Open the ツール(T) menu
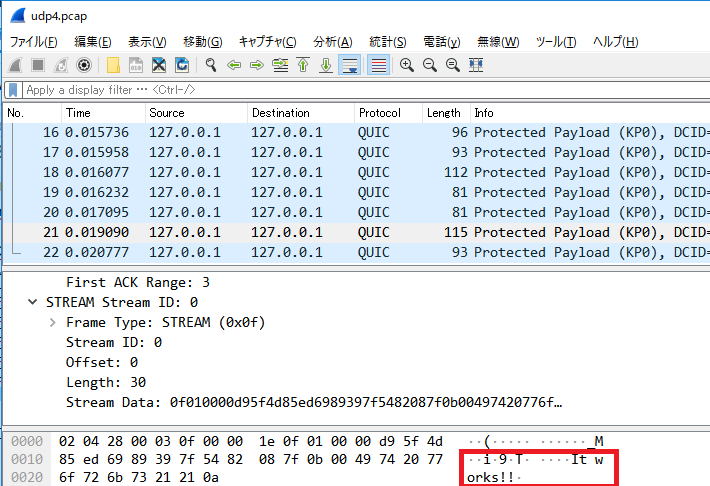The width and height of the screenshot is (710, 486). tap(556, 42)
